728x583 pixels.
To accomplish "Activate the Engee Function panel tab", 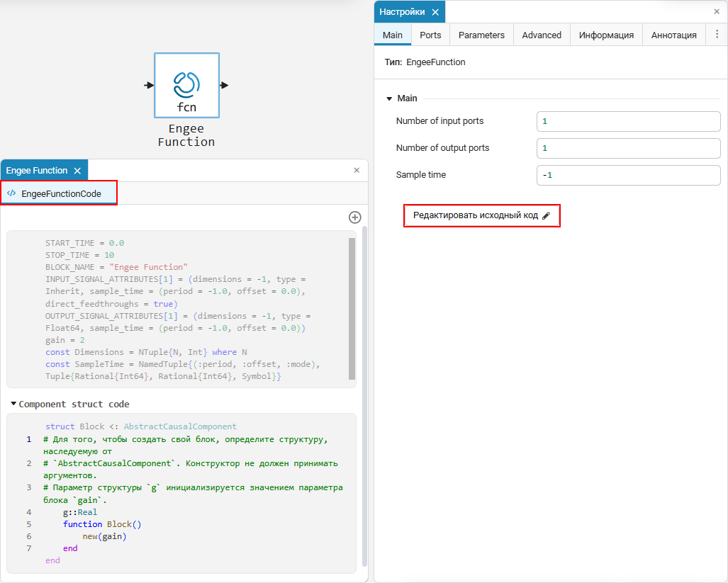I will pos(37,171).
